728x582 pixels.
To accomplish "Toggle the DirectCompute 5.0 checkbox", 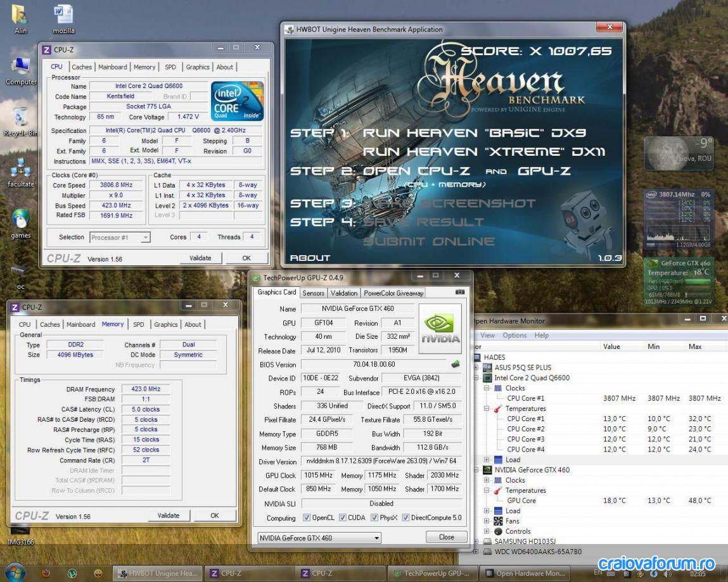I will (x=406, y=517).
